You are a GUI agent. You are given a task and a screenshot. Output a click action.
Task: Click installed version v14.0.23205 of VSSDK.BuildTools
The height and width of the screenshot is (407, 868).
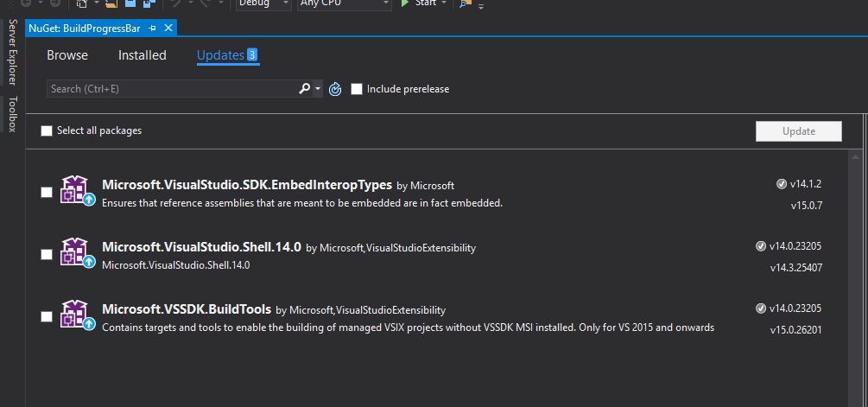point(795,308)
